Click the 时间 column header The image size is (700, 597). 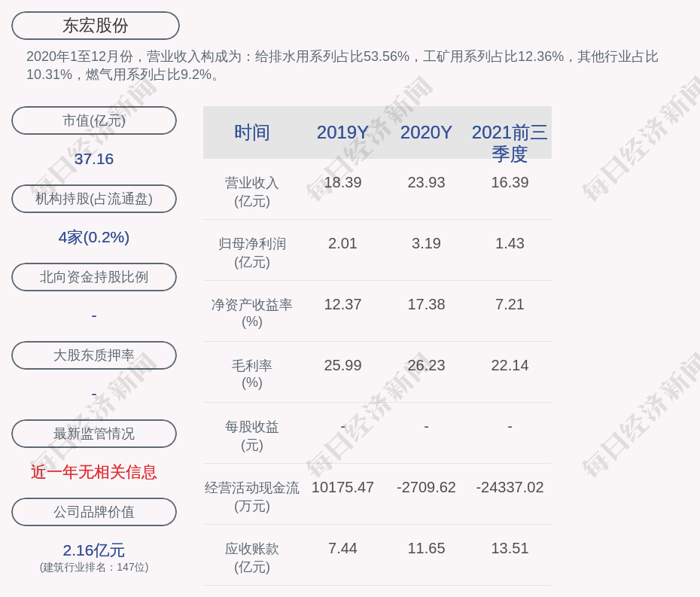(252, 132)
